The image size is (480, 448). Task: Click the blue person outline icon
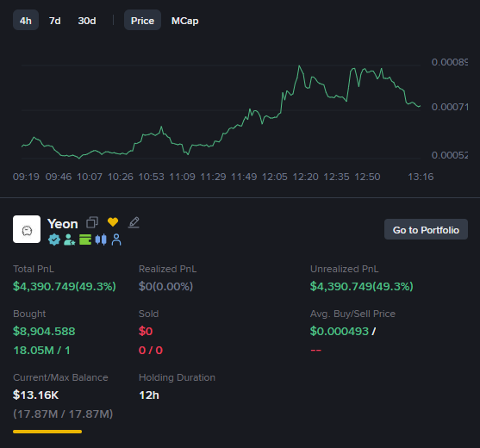pos(116,240)
